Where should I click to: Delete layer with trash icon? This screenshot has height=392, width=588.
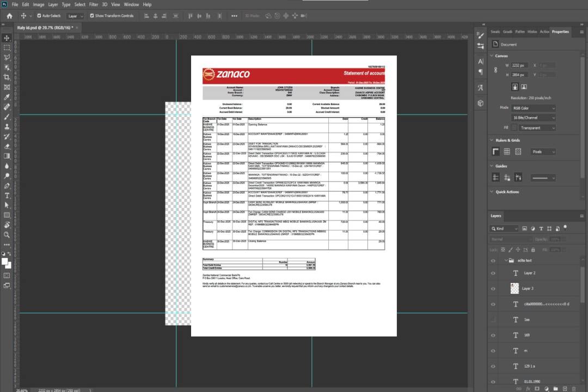point(574,389)
